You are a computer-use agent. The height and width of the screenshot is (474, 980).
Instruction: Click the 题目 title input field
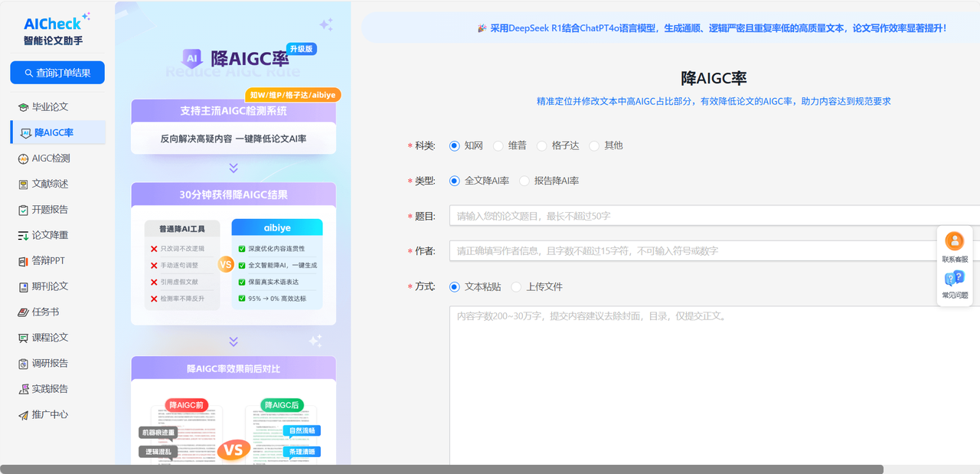pyautogui.click(x=714, y=216)
